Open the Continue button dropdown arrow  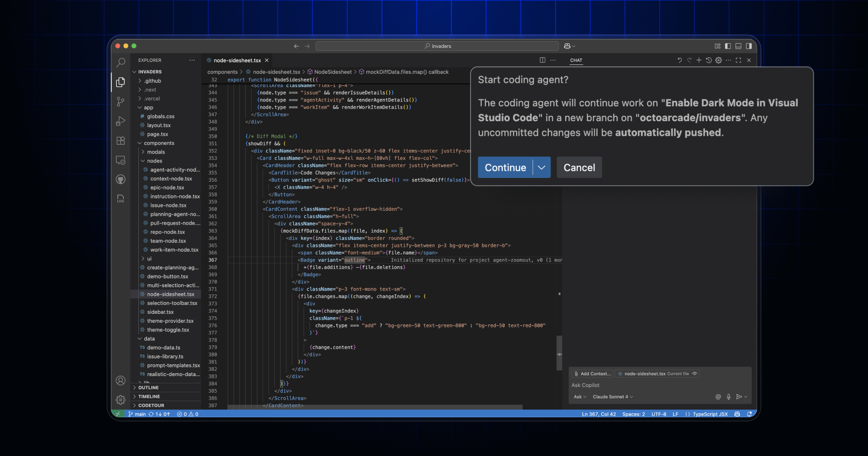[542, 167]
